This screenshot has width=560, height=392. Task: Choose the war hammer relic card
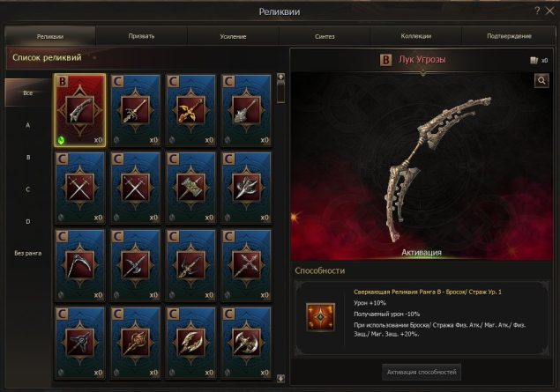(x=190, y=188)
